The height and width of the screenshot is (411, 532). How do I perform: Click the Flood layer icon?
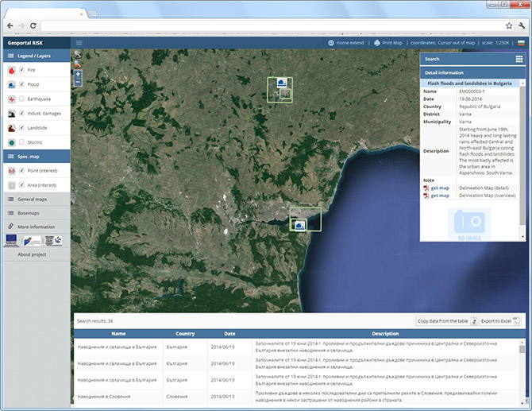point(12,85)
